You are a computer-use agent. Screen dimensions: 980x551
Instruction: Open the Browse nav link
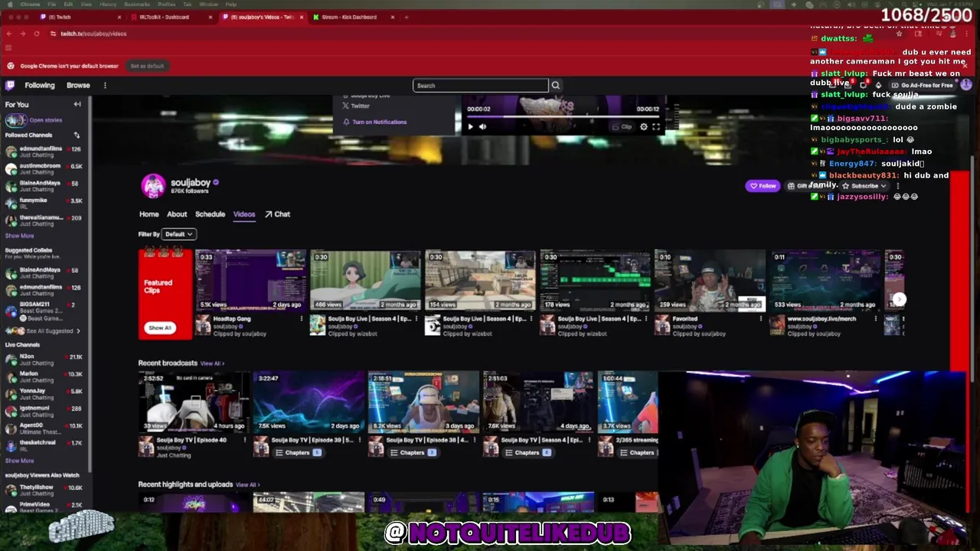(x=78, y=86)
